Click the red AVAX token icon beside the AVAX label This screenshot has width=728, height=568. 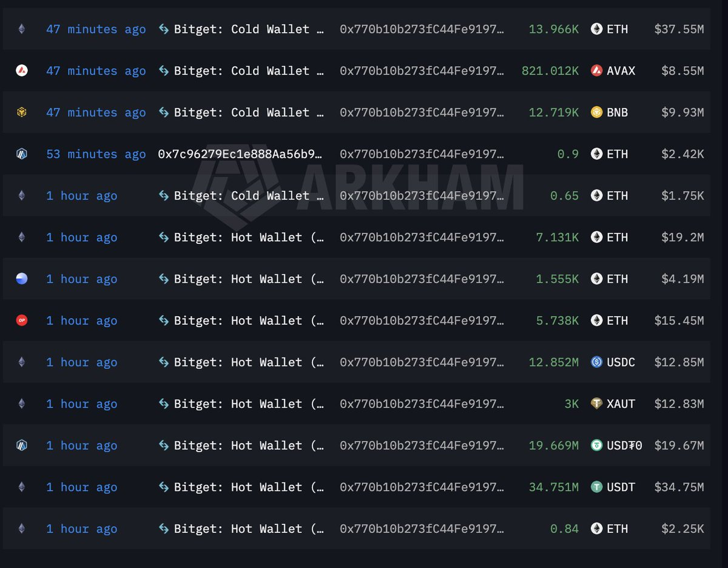[x=597, y=70]
